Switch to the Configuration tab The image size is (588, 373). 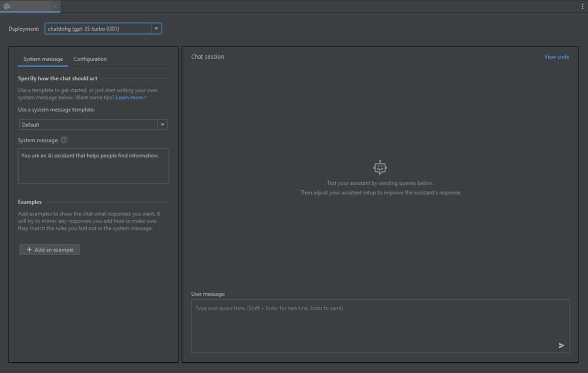[90, 59]
